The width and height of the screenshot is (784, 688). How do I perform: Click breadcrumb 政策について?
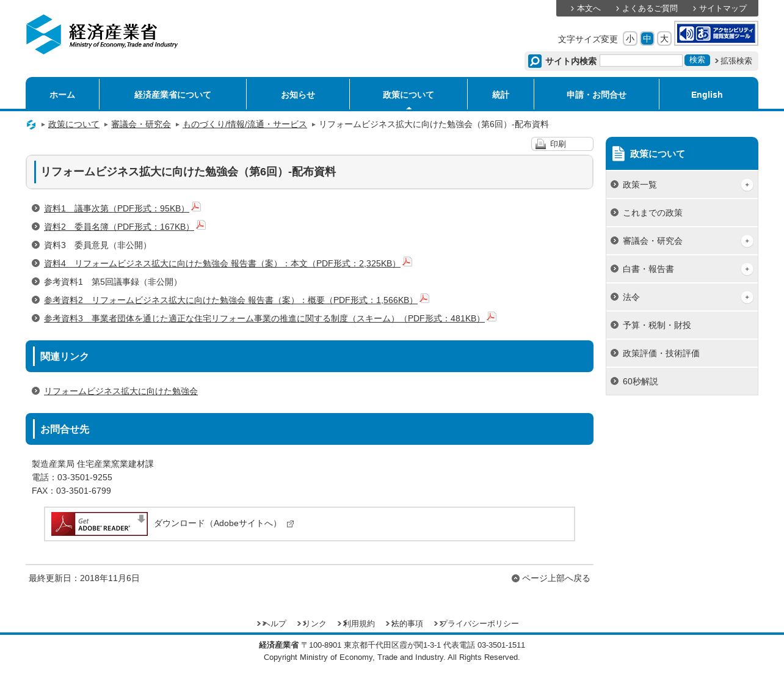coord(74,124)
